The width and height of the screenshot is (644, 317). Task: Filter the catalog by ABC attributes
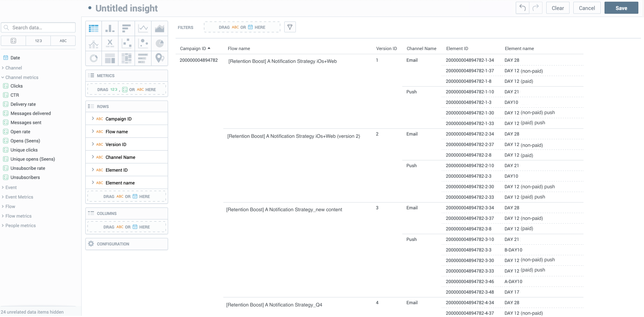pos(63,41)
